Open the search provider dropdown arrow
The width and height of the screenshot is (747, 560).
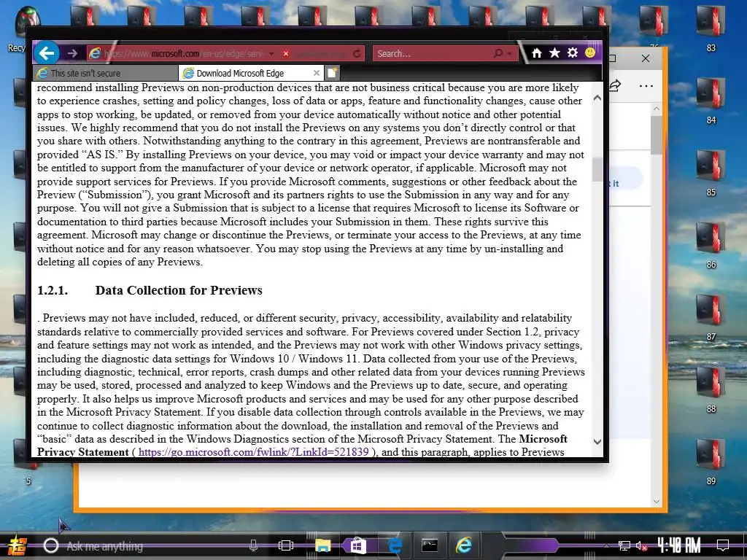pyautogui.click(x=510, y=54)
